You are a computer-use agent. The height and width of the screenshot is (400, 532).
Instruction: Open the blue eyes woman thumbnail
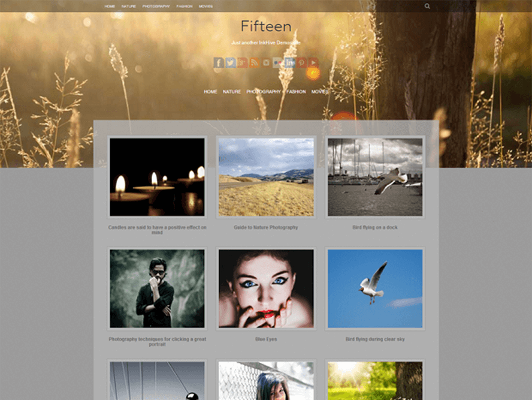266,288
